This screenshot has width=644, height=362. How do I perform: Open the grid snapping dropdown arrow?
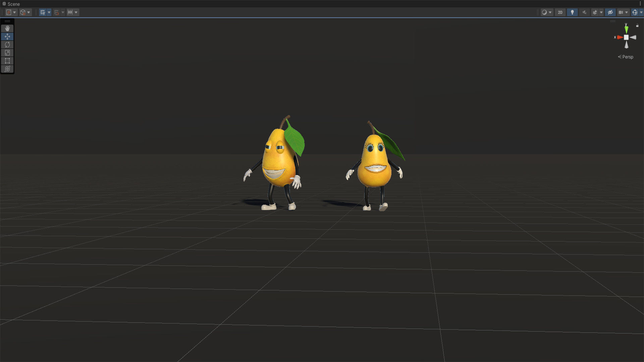tap(63, 12)
